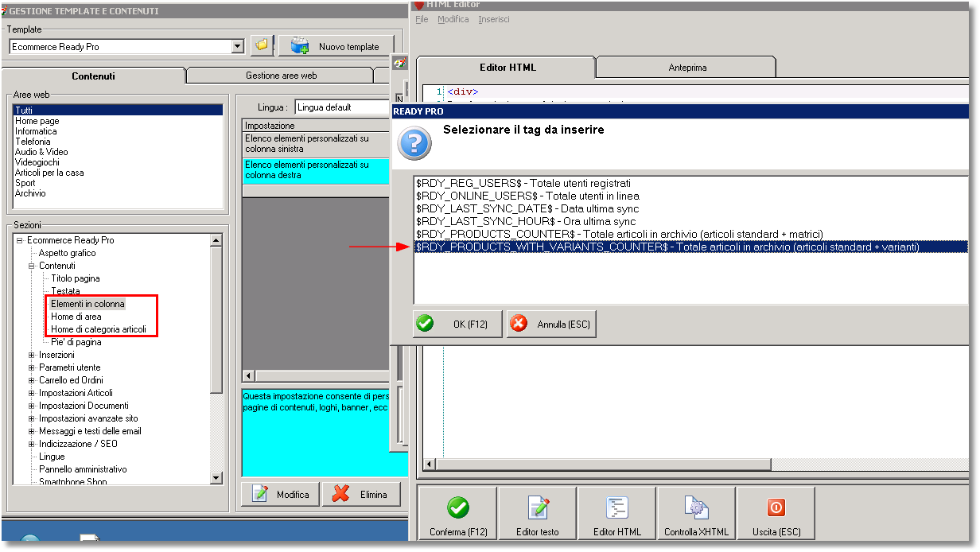Collapse the Ecommerce Ready Pro tree root
980x552 pixels.
click(x=19, y=240)
